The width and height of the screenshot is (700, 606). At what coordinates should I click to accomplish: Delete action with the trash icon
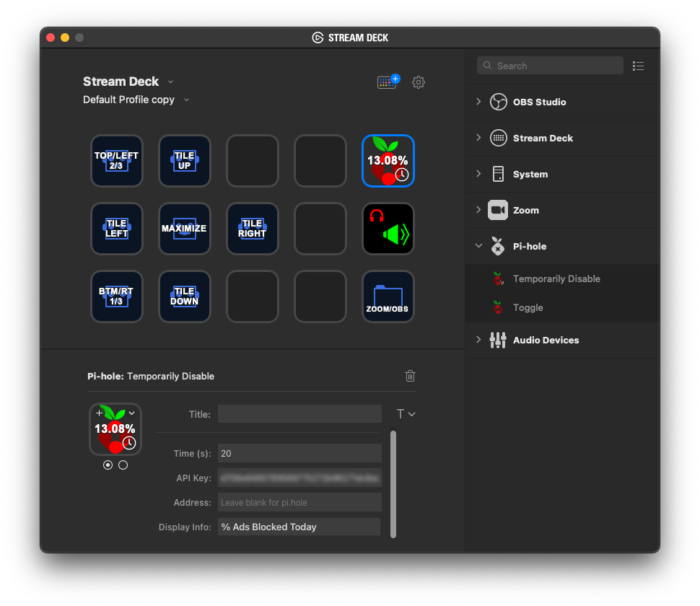point(411,376)
